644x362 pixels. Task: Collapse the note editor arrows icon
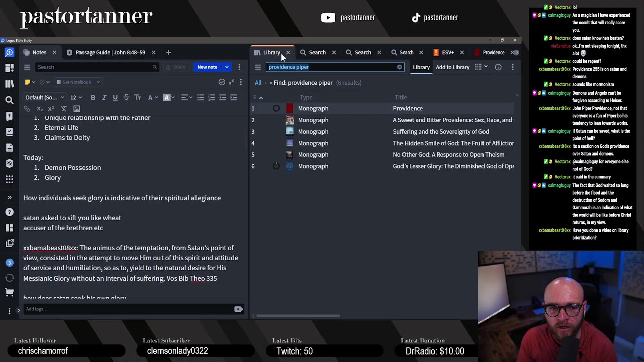pyautogui.click(x=231, y=82)
